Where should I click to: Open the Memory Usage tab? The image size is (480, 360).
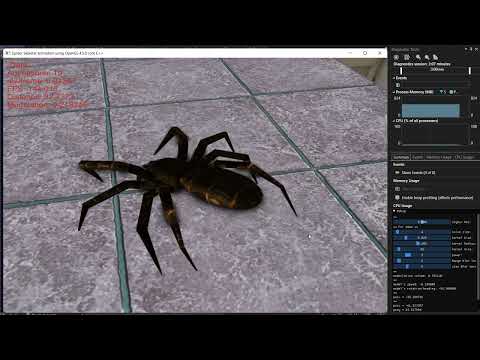439,157
